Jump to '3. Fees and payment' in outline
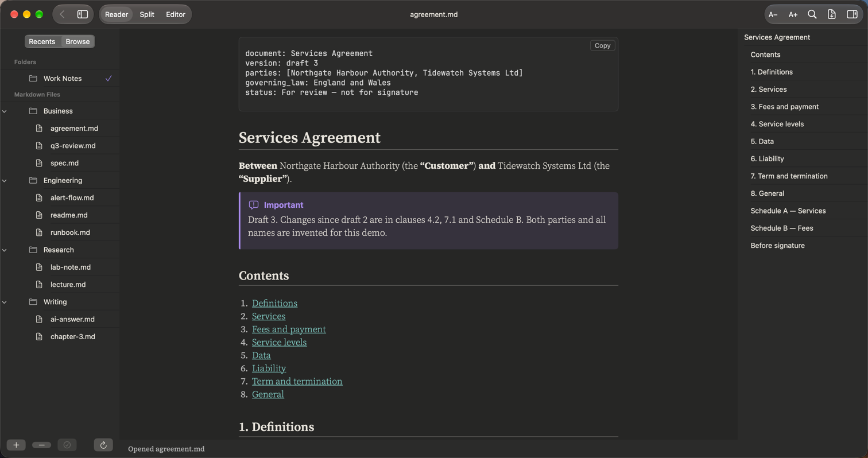 pyautogui.click(x=785, y=107)
